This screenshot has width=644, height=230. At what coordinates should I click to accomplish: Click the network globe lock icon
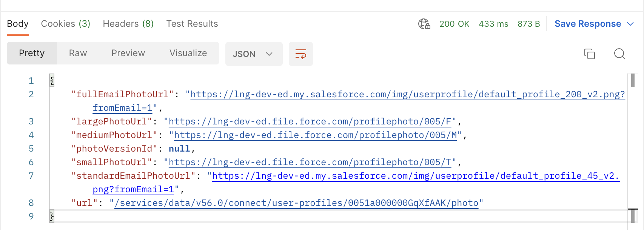(x=424, y=24)
